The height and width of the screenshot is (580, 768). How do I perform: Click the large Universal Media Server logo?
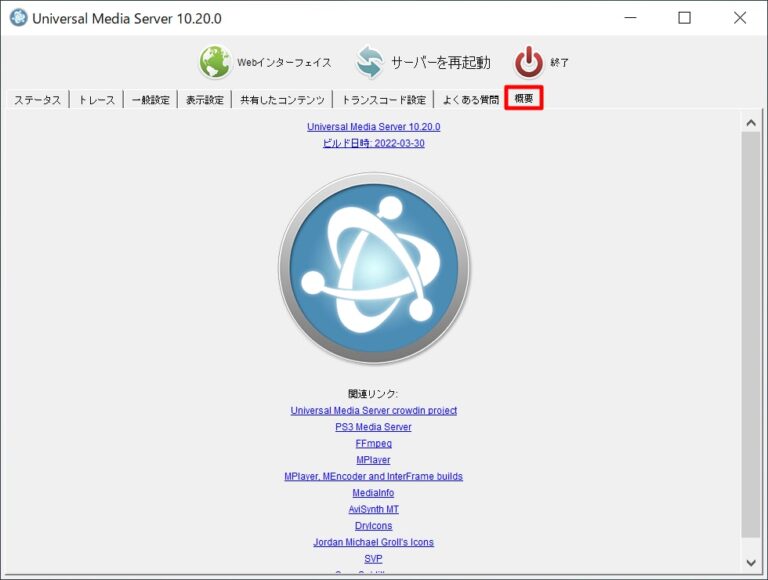click(374, 268)
